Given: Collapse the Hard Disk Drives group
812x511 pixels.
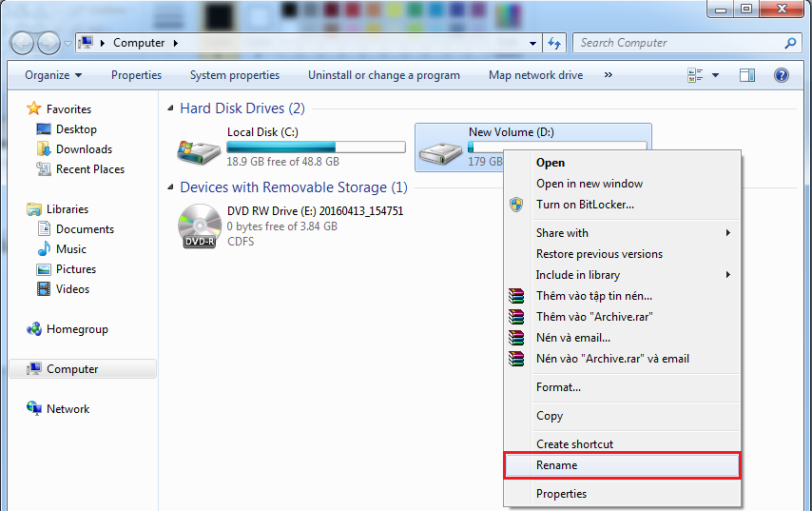Looking at the screenshot, I should [x=171, y=109].
